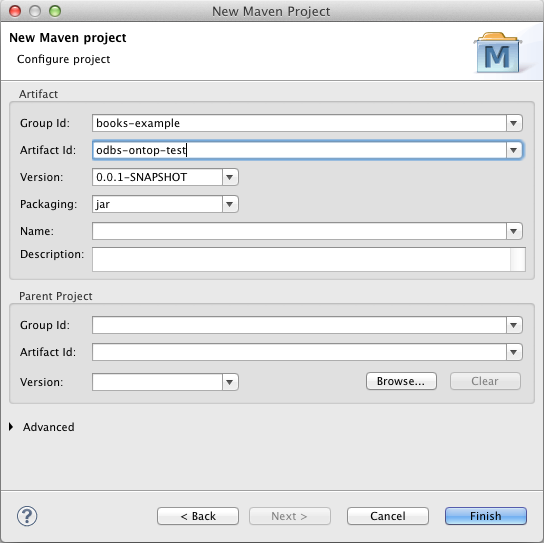Click the Maven M folder icon
This screenshot has width=544, height=543.
[x=498, y=52]
